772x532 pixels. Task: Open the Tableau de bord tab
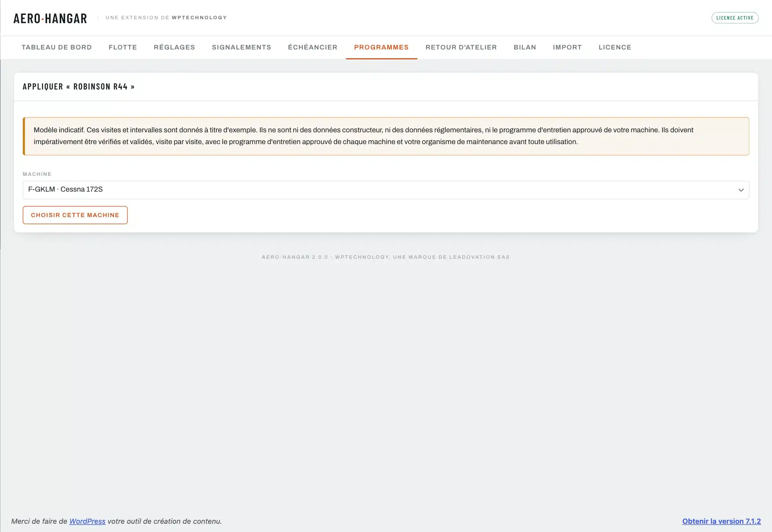click(x=57, y=47)
